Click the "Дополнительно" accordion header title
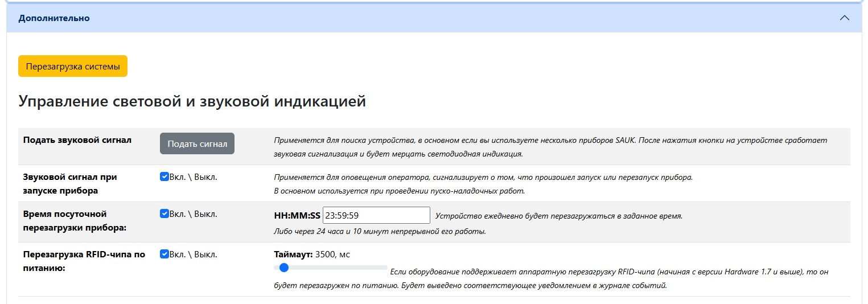 [54, 18]
